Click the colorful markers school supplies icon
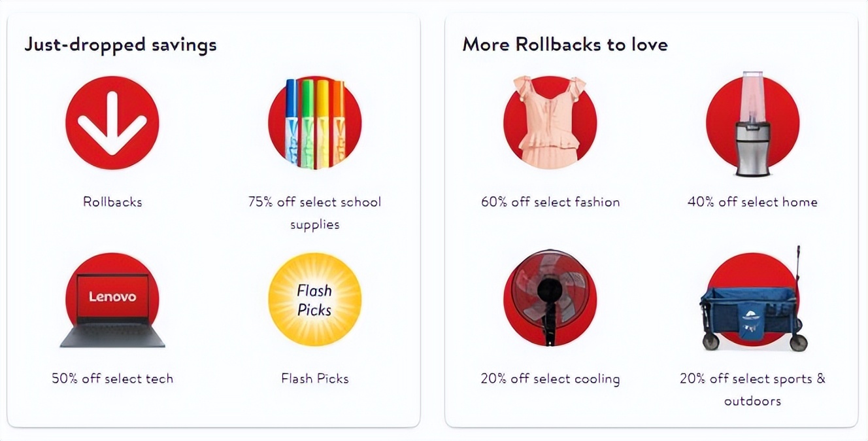The image size is (868, 441). pyautogui.click(x=314, y=122)
